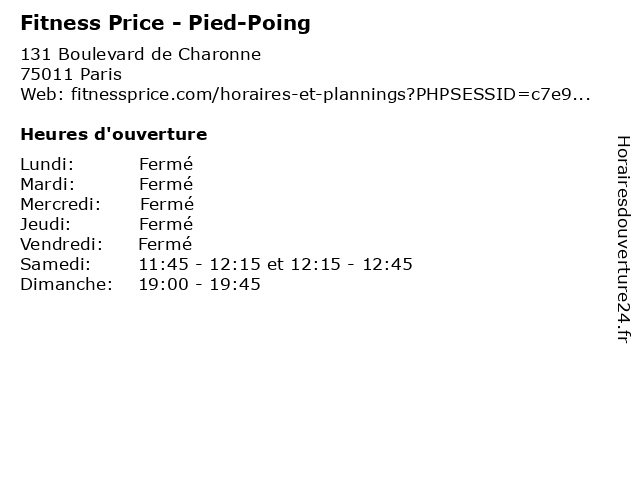The height and width of the screenshot is (480, 640).
Task: Click Fermé next to Lundi
Action: click(x=166, y=164)
